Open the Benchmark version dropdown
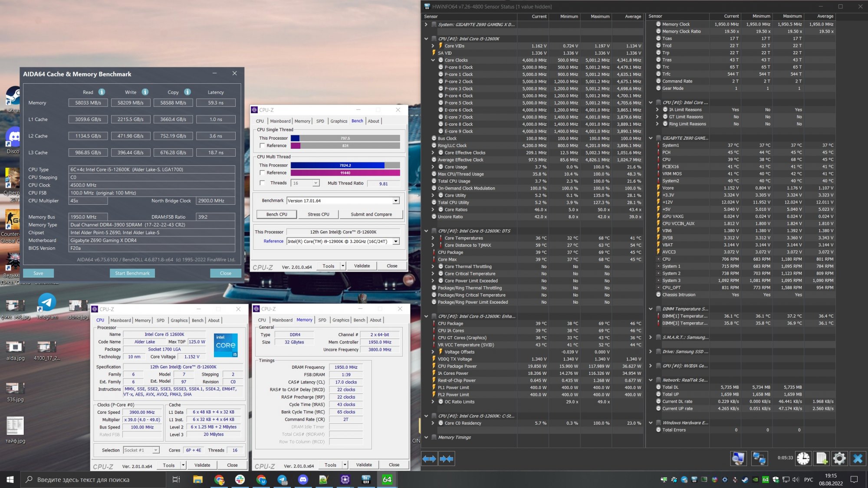 (396, 201)
